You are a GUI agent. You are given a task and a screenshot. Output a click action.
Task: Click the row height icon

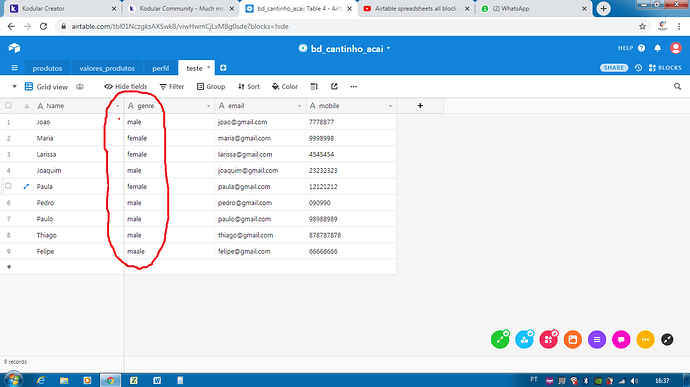(314, 87)
